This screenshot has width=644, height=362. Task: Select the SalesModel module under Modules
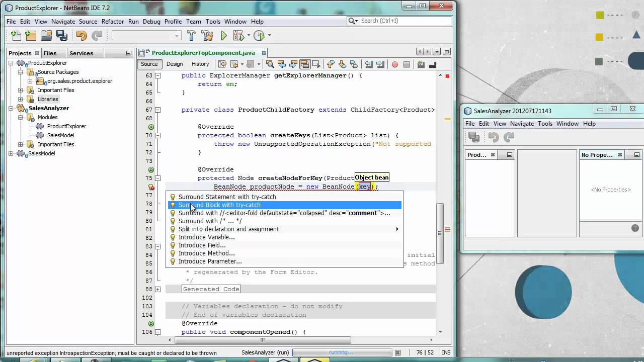60,135
